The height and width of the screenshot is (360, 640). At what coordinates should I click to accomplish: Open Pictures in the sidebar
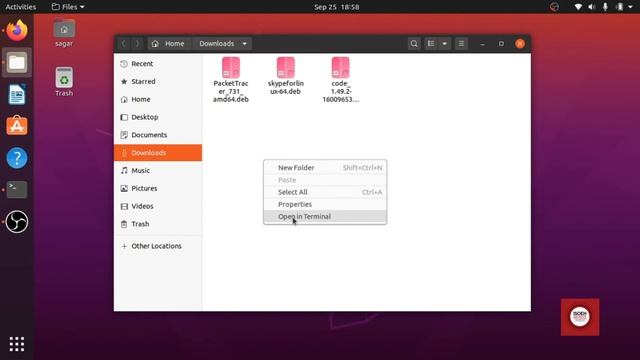pyautogui.click(x=158, y=188)
